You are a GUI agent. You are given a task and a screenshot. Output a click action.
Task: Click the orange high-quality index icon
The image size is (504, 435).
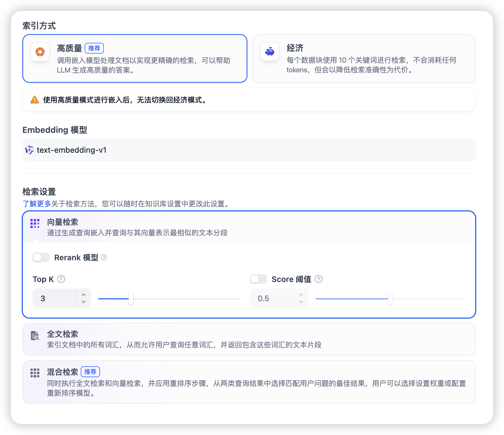point(40,52)
